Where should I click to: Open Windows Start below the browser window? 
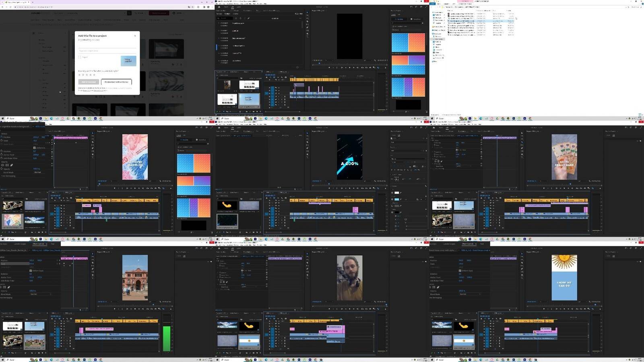[2, 118]
